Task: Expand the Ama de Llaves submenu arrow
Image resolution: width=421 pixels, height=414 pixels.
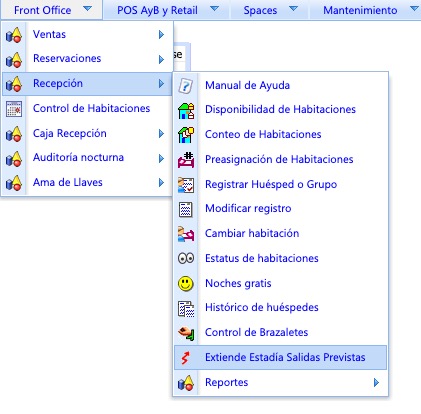Action: click(161, 183)
